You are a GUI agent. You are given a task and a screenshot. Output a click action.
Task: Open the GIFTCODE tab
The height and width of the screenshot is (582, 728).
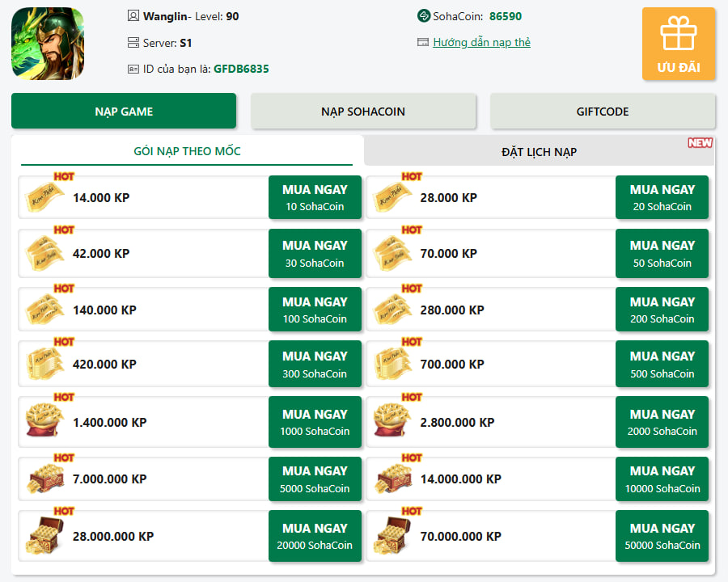pyautogui.click(x=603, y=112)
